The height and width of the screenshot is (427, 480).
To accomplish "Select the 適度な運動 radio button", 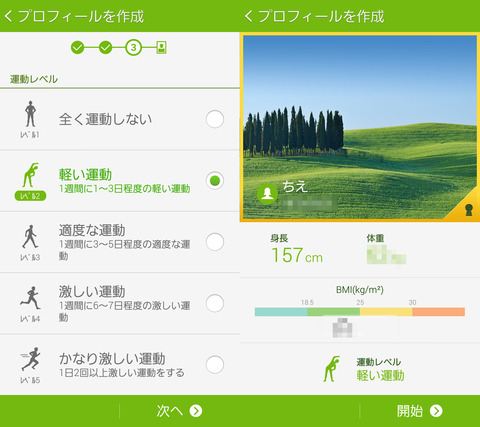I will point(215,242).
